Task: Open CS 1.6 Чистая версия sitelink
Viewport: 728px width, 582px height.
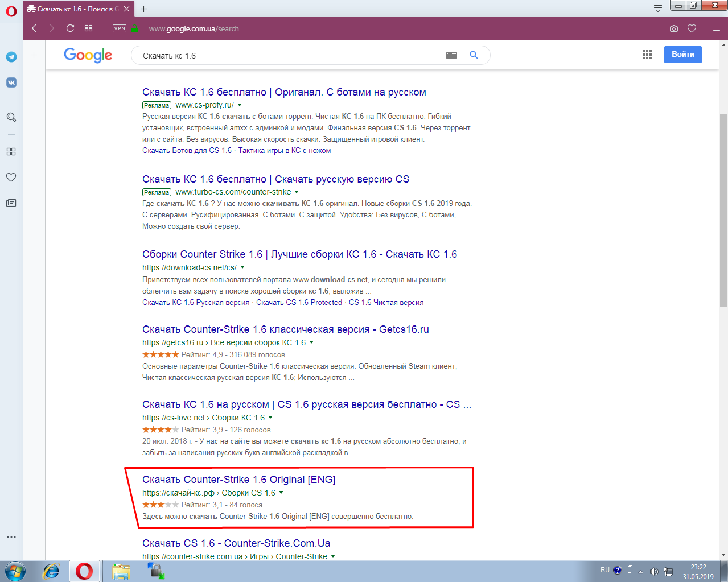Action: pos(386,302)
